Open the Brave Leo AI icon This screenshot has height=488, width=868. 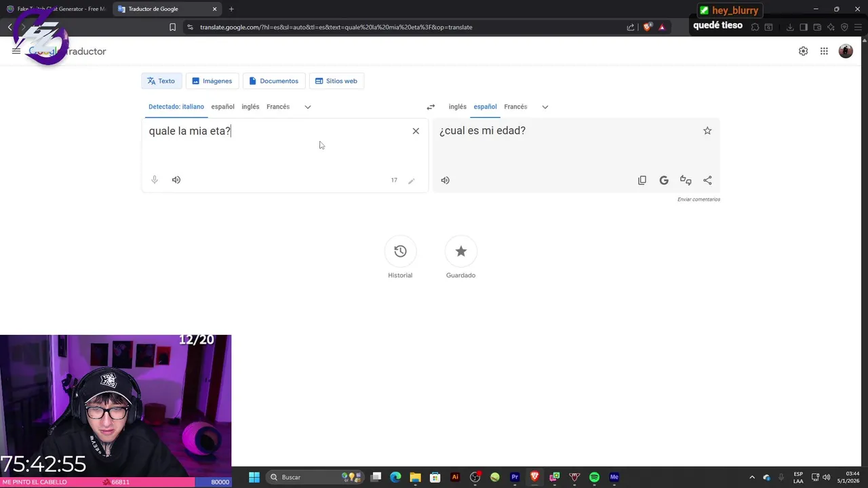831,27
